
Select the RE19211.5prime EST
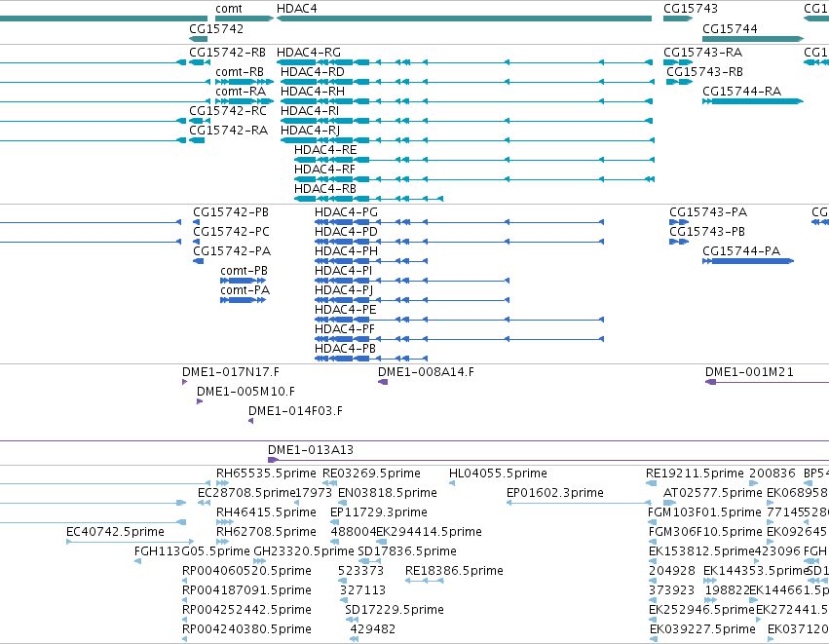(652, 483)
